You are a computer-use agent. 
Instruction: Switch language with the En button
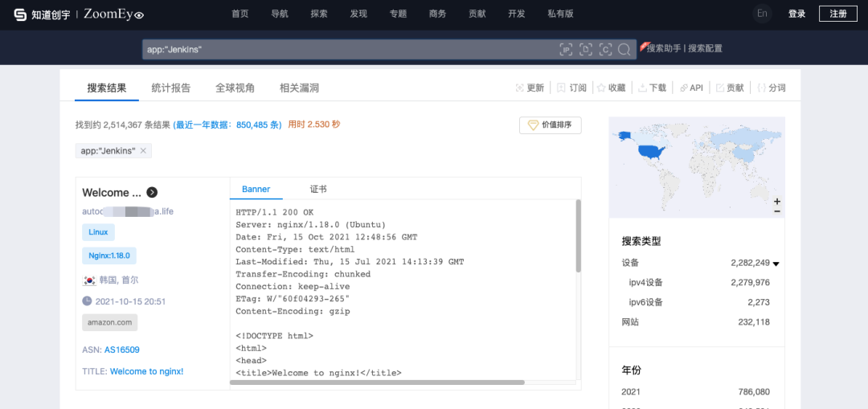(x=762, y=14)
